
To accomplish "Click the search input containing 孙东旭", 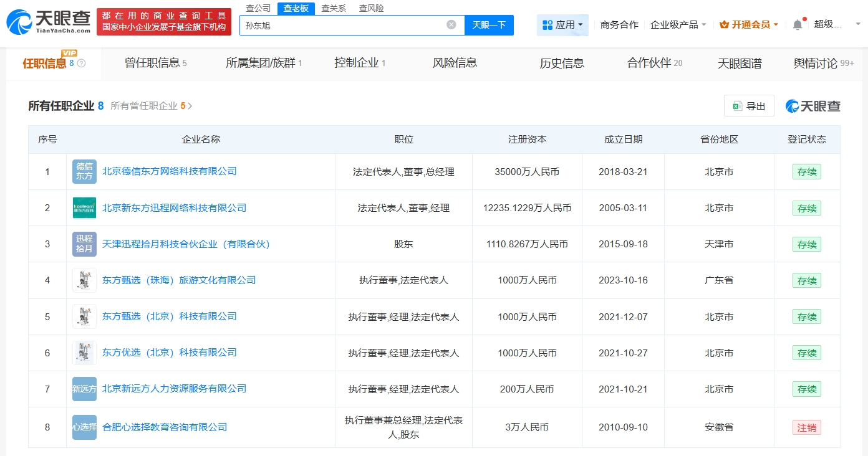I will pyautogui.click(x=343, y=25).
